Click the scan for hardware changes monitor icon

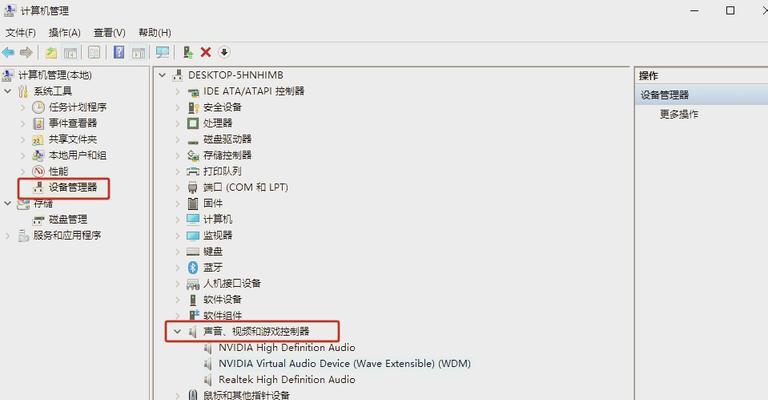coord(162,52)
